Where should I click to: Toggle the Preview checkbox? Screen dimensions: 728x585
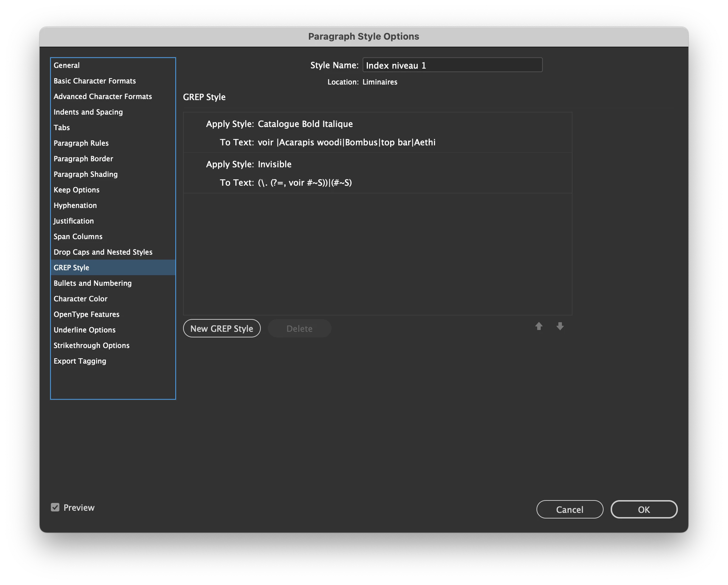tap(55, 508)
